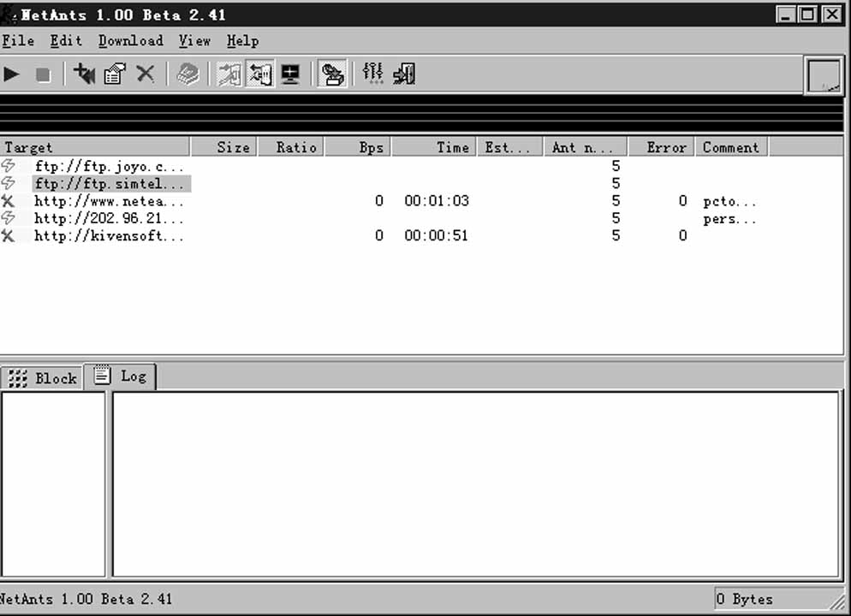Image resolution: width=851 pixels, height=616 pixels.
Task: Click the animated logo box in toolbar
Action: pyautogui.click(x=824, y=76)
